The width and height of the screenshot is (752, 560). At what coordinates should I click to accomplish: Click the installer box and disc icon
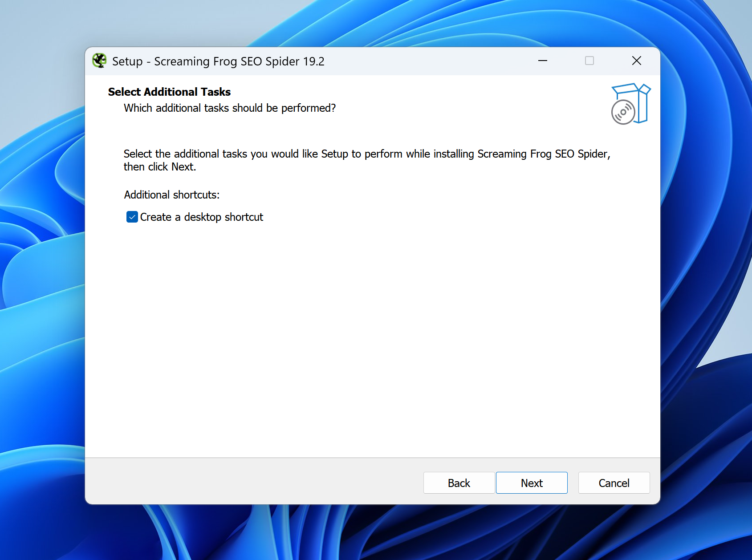click(630, 104)
